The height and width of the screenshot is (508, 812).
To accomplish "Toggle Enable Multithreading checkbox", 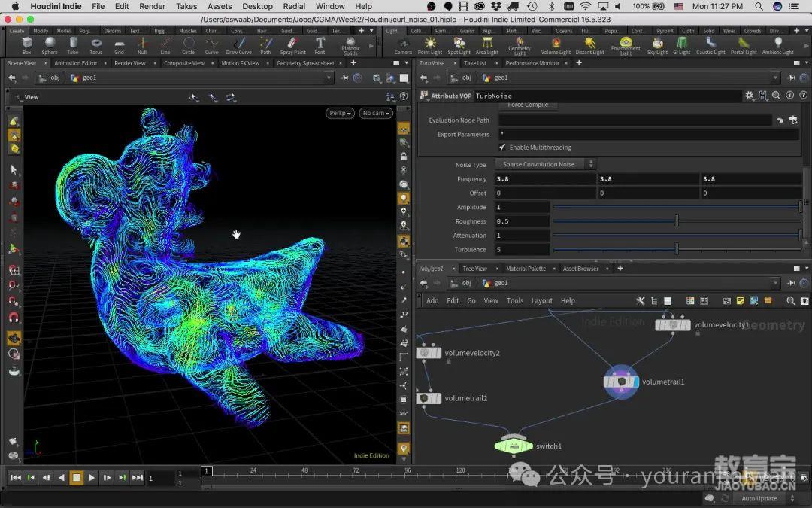I will [x=502, y=148].
